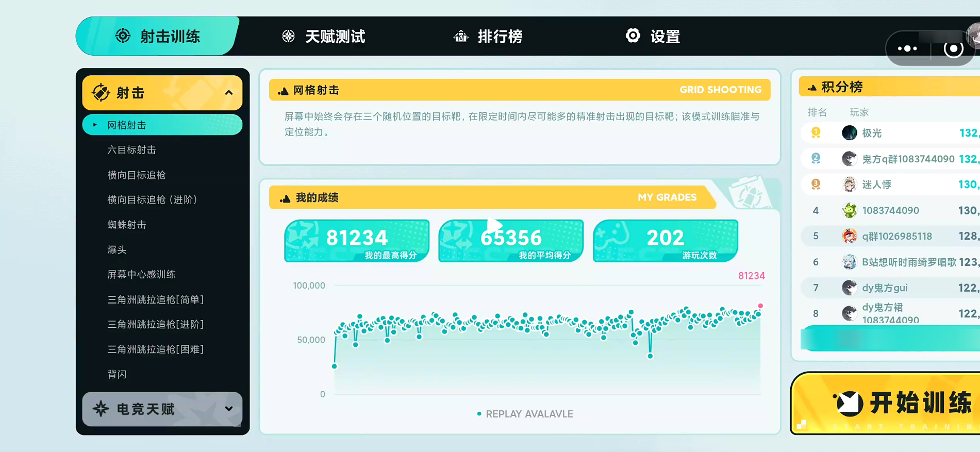The width and height of the screenshot is (980, 452).
Task: Click the pink latest score chart point
Action: 760,306
